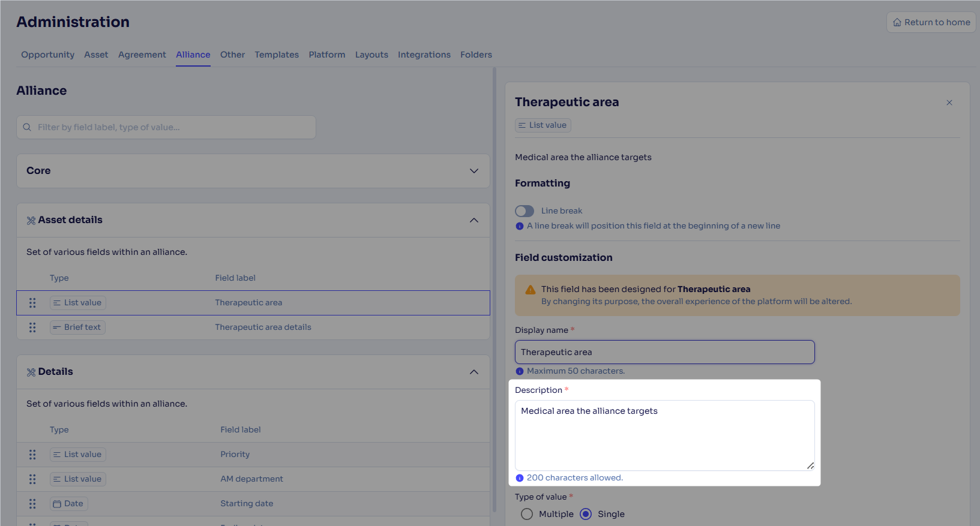Enable the Line break toggle
The width and height of the screenshot is (980, 526).
coord(525,211)
